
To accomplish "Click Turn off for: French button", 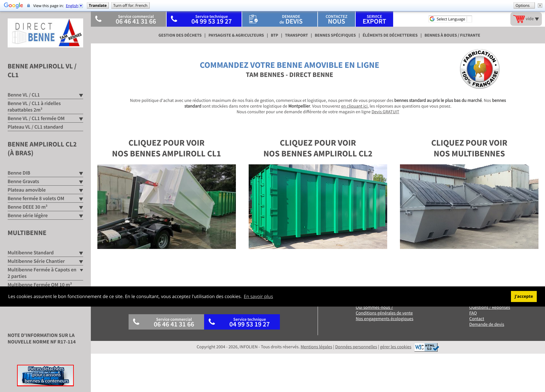I will [130, 5].
